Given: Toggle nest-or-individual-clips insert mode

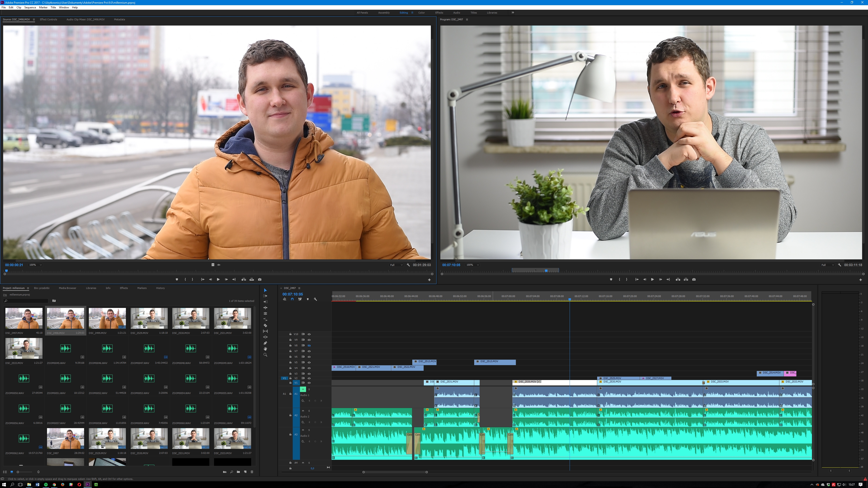Looking at the screenshot, I should point(284,299).
